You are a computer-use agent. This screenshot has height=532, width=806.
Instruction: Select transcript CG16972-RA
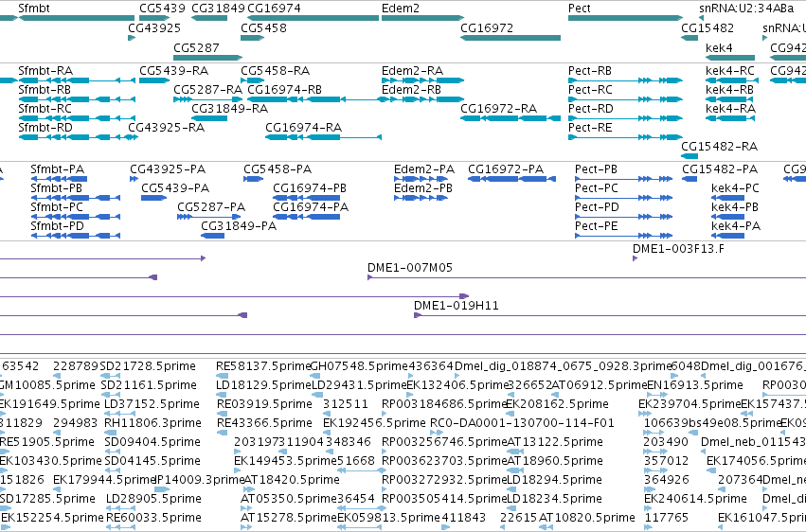coord(510,118)
